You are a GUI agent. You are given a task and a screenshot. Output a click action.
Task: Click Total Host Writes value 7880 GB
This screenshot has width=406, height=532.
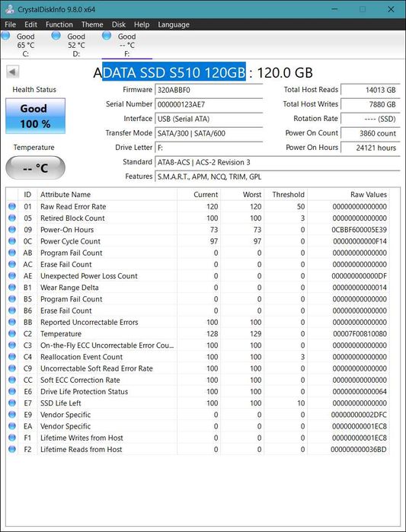(x=370, y=104)
